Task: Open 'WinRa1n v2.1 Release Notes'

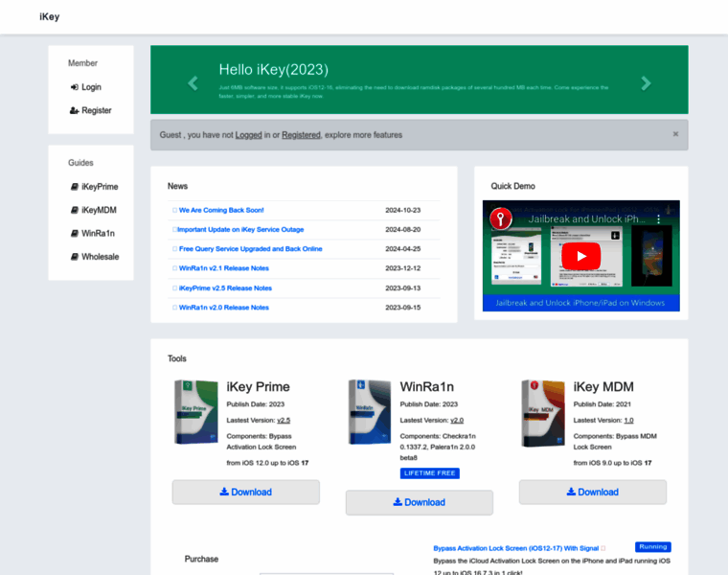Action: [x=224, y=268]
